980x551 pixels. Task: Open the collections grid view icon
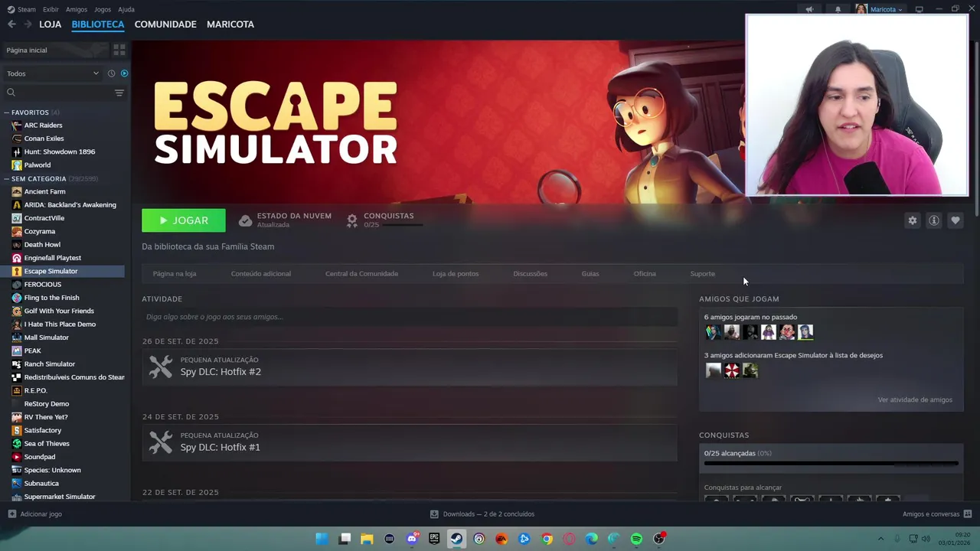[x=119, y=50]
